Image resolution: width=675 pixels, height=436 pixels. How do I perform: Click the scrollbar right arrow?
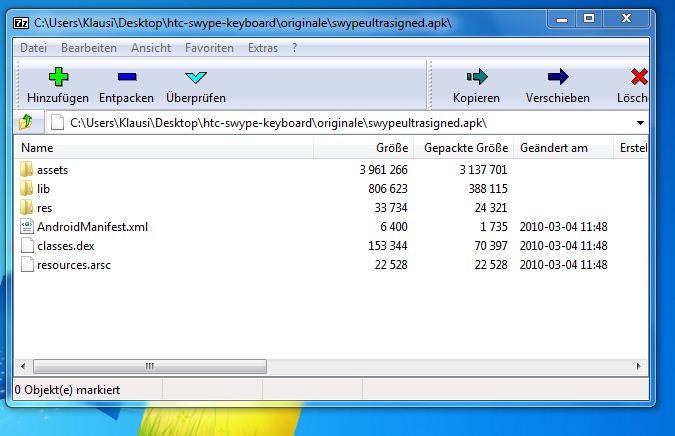[x=638, y=366]
